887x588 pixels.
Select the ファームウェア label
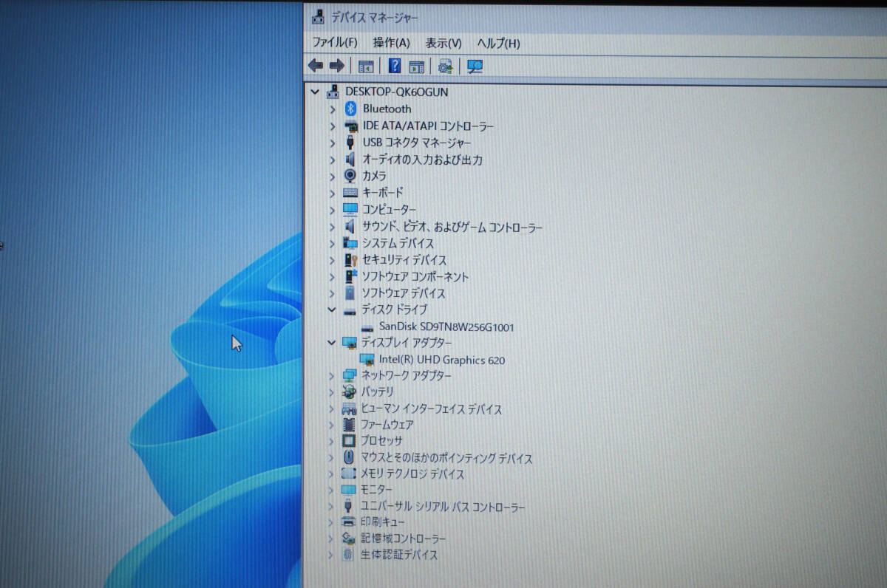[x=387, y=424]
